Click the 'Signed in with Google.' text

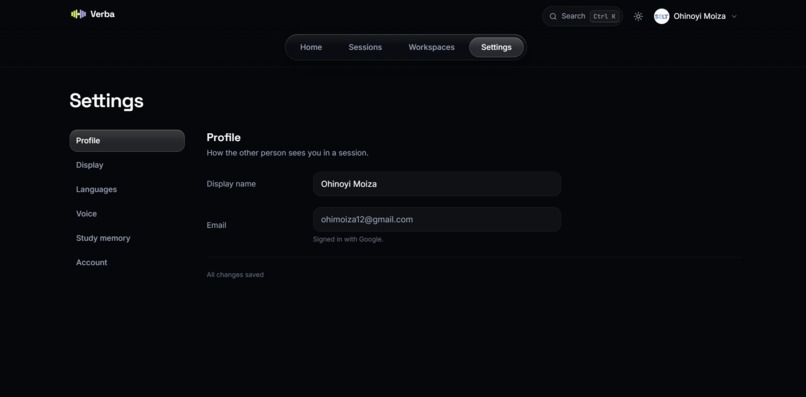348,239
